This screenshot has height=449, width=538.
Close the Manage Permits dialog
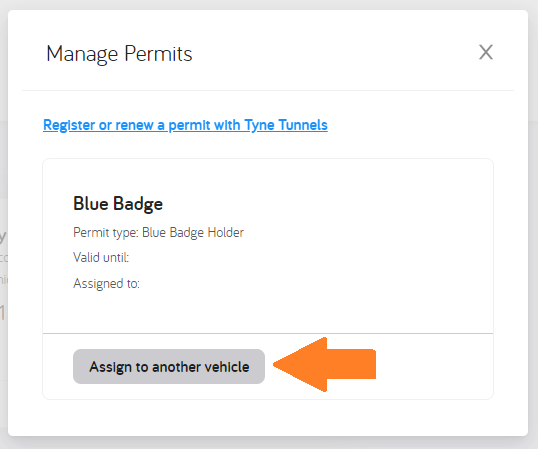[x=486, y=52]
